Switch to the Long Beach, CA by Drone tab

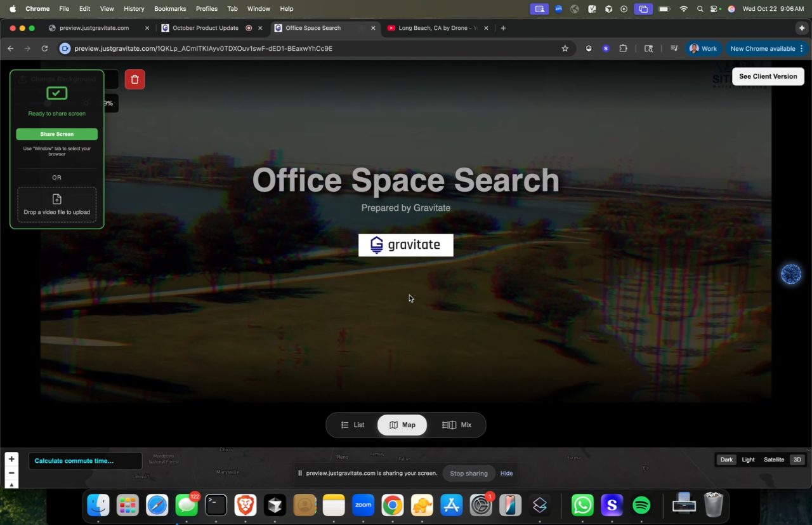point(438,28)
